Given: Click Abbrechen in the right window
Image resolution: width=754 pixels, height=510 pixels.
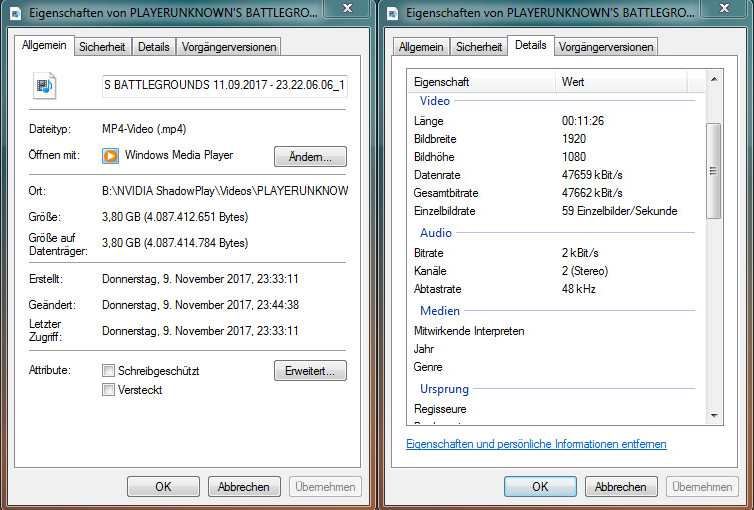Looking at the screenshot, I should coord(621,486).
